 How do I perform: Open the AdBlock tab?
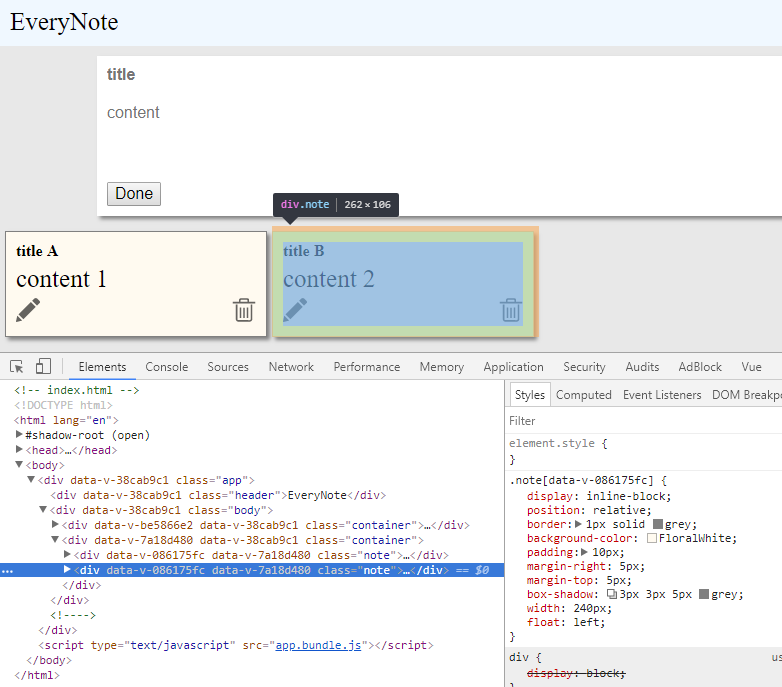coord(700,367)
